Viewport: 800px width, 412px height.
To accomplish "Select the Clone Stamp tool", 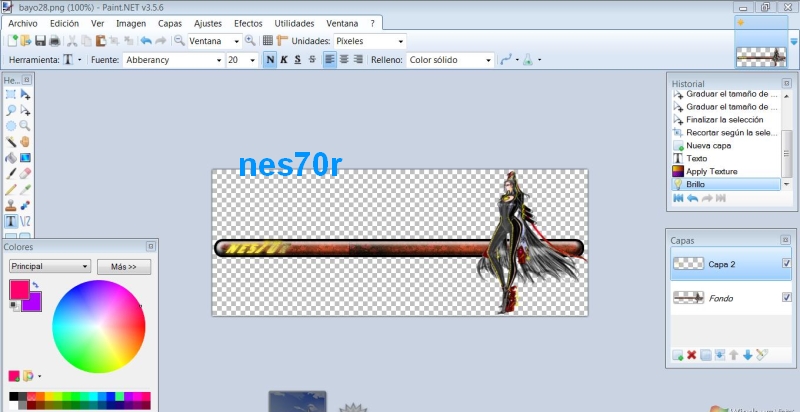I will tap(11, 205).
